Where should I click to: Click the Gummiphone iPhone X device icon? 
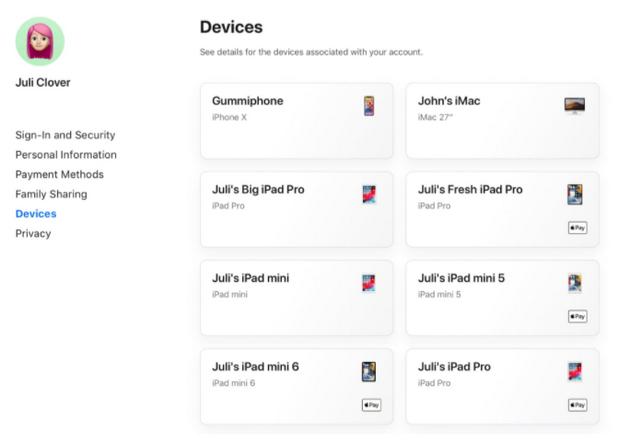369,106
